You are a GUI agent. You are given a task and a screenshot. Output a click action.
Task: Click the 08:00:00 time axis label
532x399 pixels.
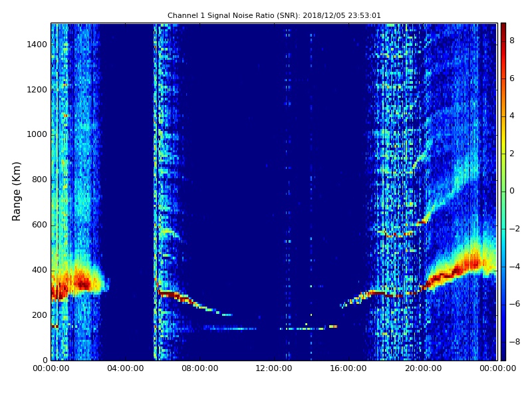200,368
